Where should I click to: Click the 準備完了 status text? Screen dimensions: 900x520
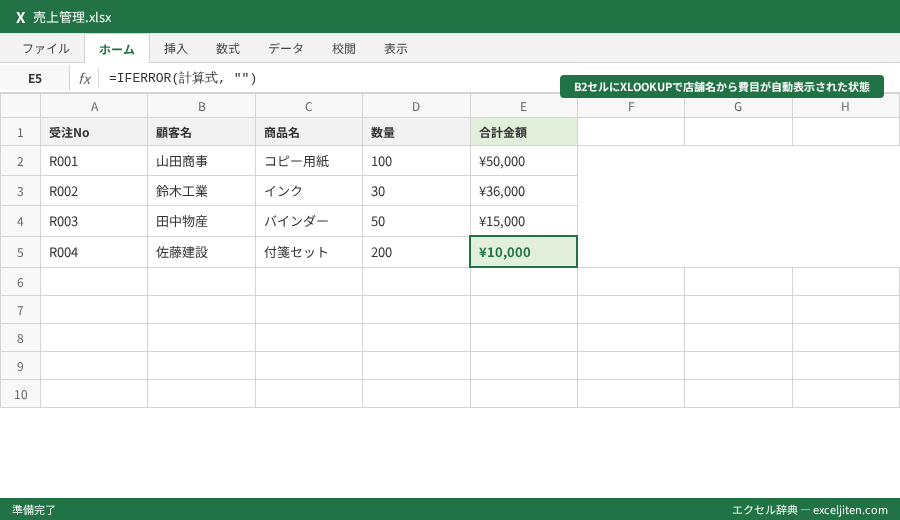click(34, 510)
